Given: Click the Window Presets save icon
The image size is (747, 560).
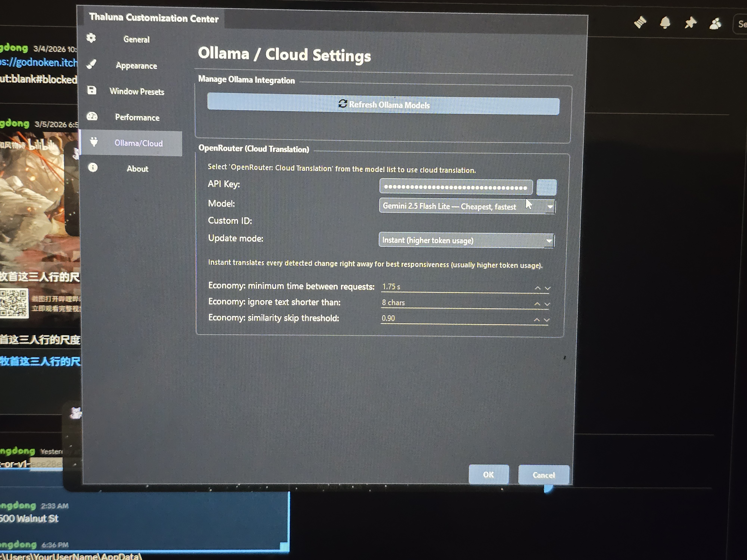Looking at the screenshot, I should point(92,90).
